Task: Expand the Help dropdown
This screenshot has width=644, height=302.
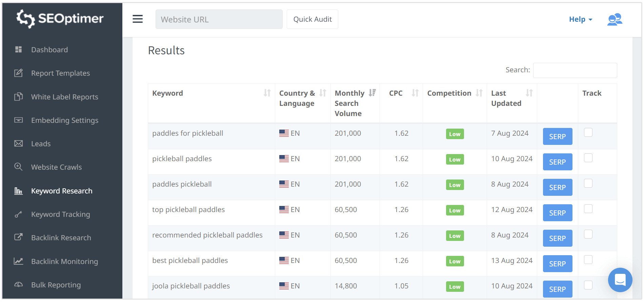Action: [x=580, y=19]
